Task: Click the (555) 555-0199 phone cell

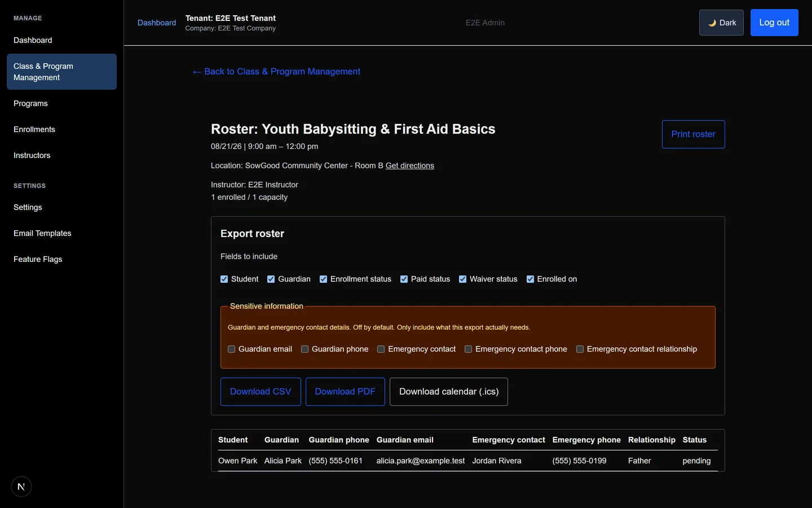Action: [580, 461]
